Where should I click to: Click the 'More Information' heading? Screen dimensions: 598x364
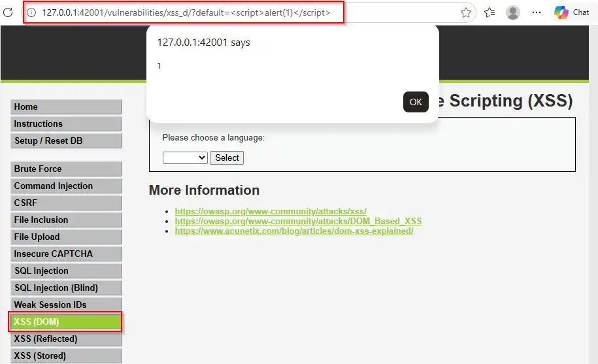point(204,190)
